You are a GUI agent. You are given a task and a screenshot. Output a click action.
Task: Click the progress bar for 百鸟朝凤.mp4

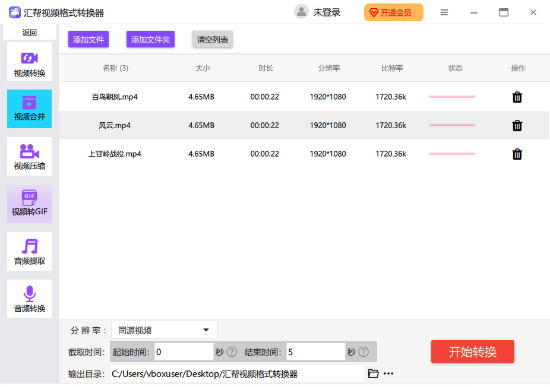[x=452, y=97]
